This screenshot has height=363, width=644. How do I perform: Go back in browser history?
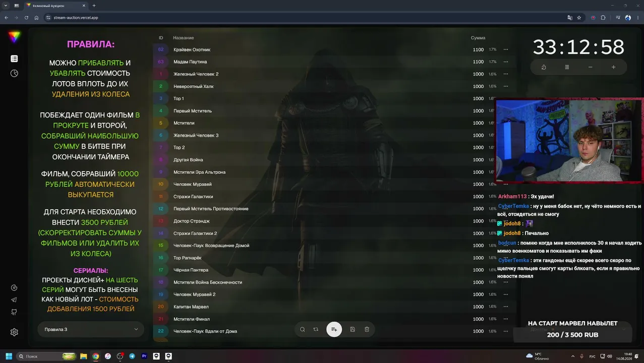pos(6,17)
